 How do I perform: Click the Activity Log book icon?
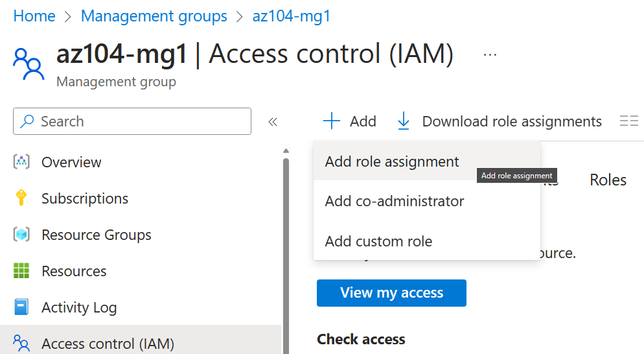tap(21, 307)
